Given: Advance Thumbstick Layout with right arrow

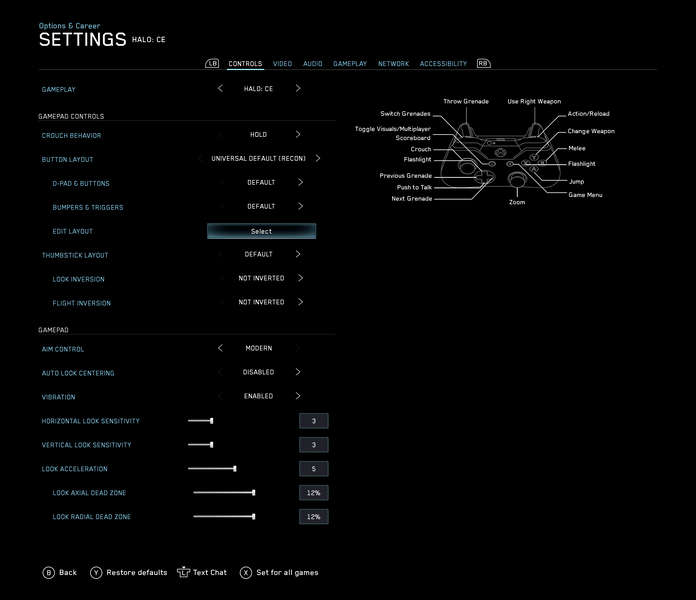Looking at the screenshot, I should (x=298, y=254).
